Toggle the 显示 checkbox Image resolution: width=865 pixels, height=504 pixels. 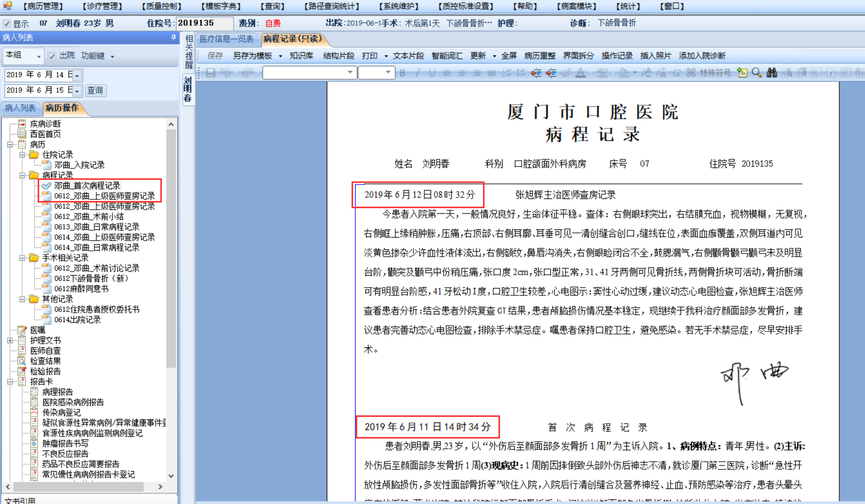point(7,24)
